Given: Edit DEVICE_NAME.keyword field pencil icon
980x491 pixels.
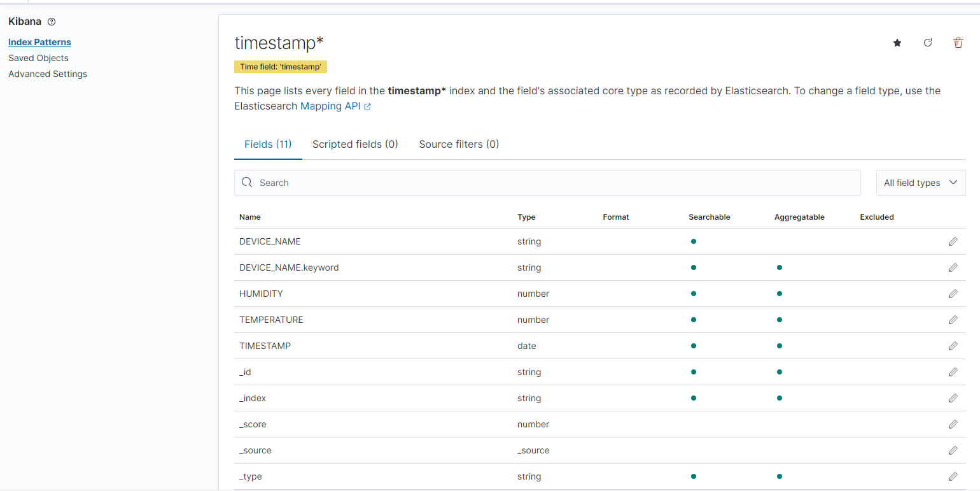Looking at the screenshot, I should click(x=953, y=267).
